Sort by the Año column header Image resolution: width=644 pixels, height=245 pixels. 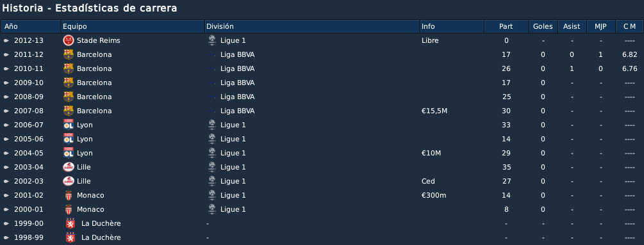click(31, 26)
